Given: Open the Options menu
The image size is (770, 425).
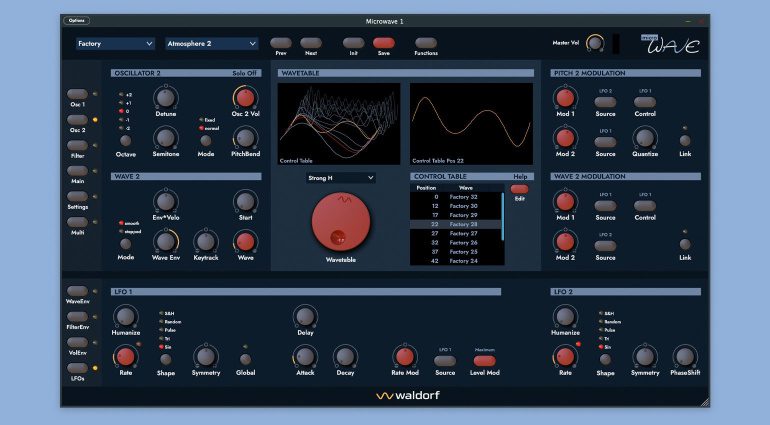Looking at the screenshot, I should point(77,21).
